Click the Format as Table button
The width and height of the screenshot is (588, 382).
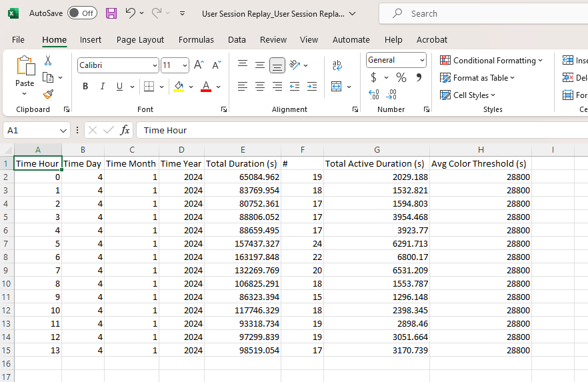(478, 78)
